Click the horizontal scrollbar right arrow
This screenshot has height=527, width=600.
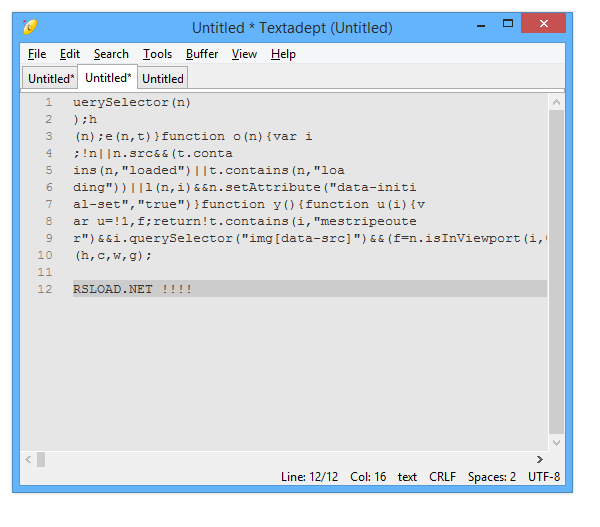(x=540, y=459)
